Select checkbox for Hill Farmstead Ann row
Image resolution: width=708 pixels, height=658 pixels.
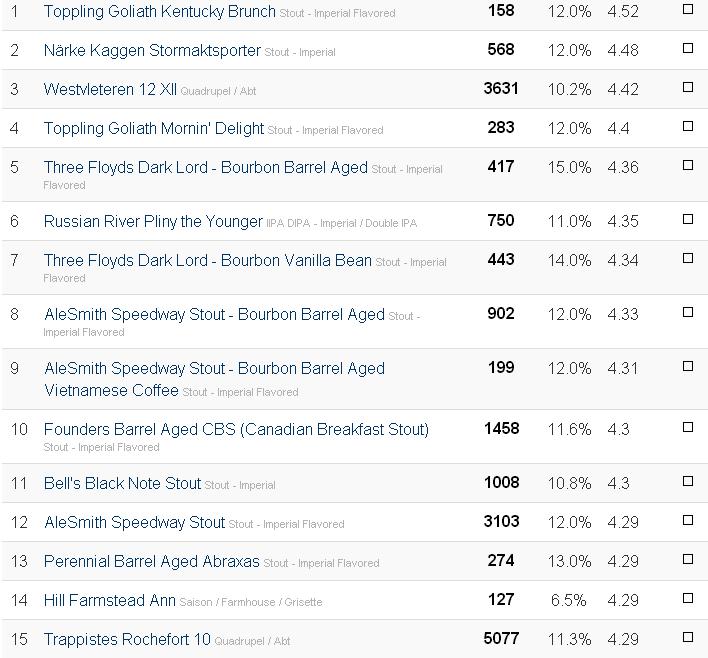click(x=688, y=598)
